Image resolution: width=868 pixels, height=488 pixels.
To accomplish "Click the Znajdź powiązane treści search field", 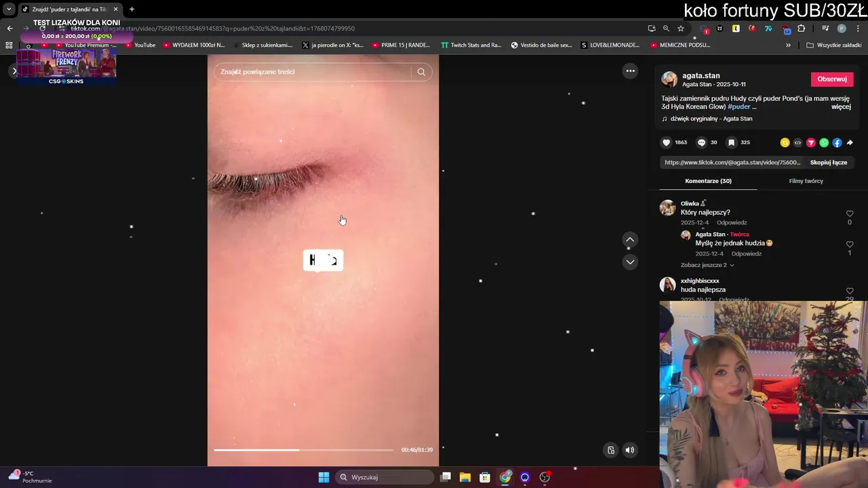I will click(315, 72).
